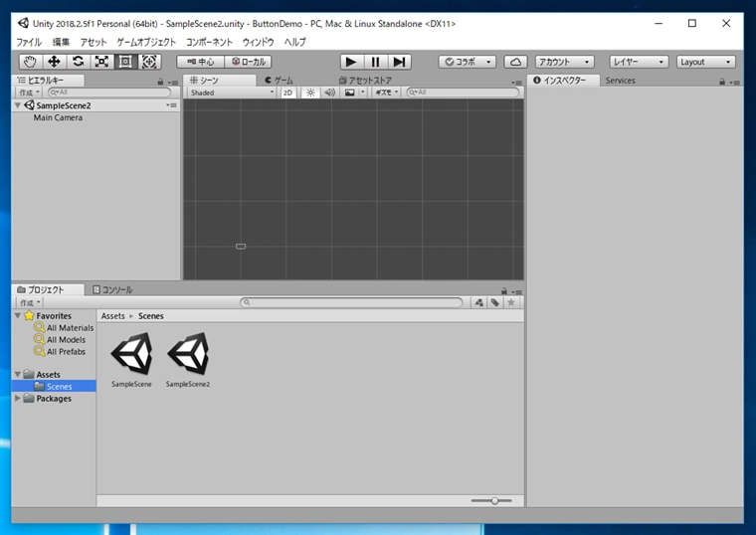Switch to the コンソール tab
The image size is (756, 535).
[112, 289]
